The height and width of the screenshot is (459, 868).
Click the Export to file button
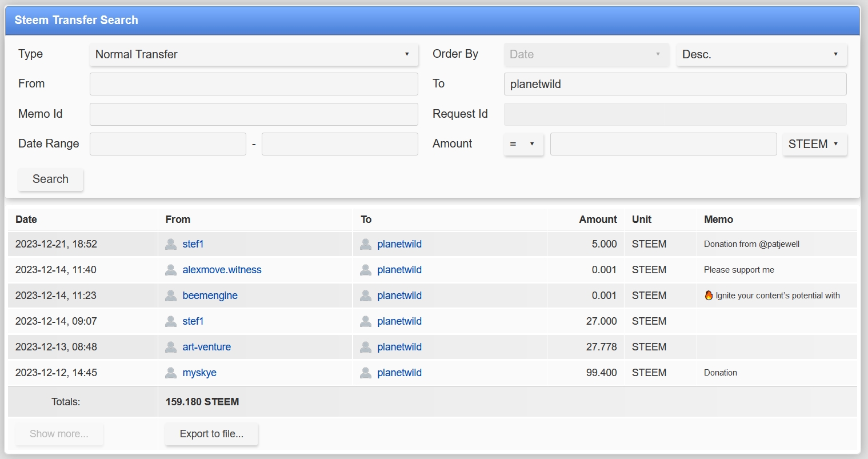pos(211,434)
